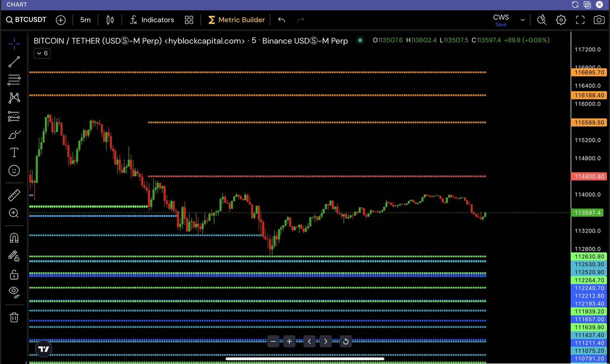Click the red 114400.80 price label
Image resolution: width=610 pixels, height=364 pixels.
pyautogui.click(x=589, y=176)
